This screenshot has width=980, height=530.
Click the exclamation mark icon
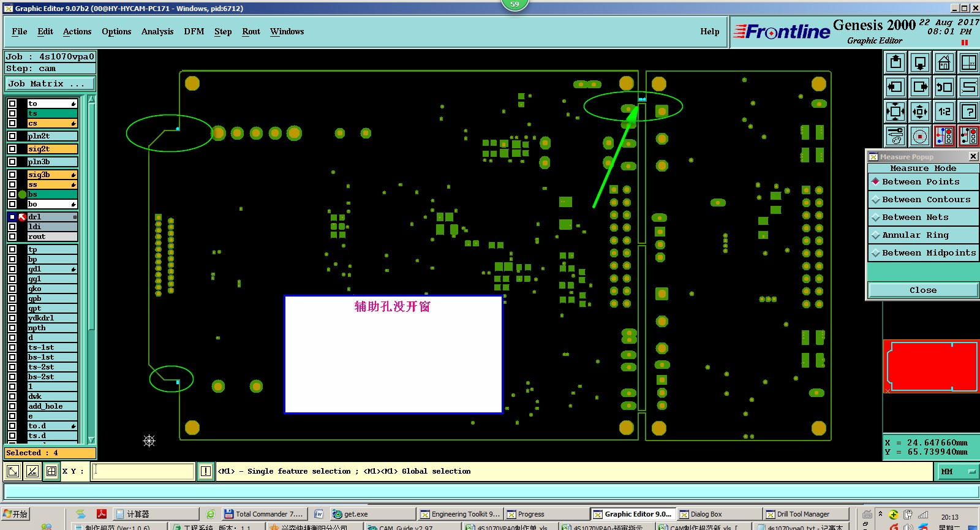tap(206, 471)
